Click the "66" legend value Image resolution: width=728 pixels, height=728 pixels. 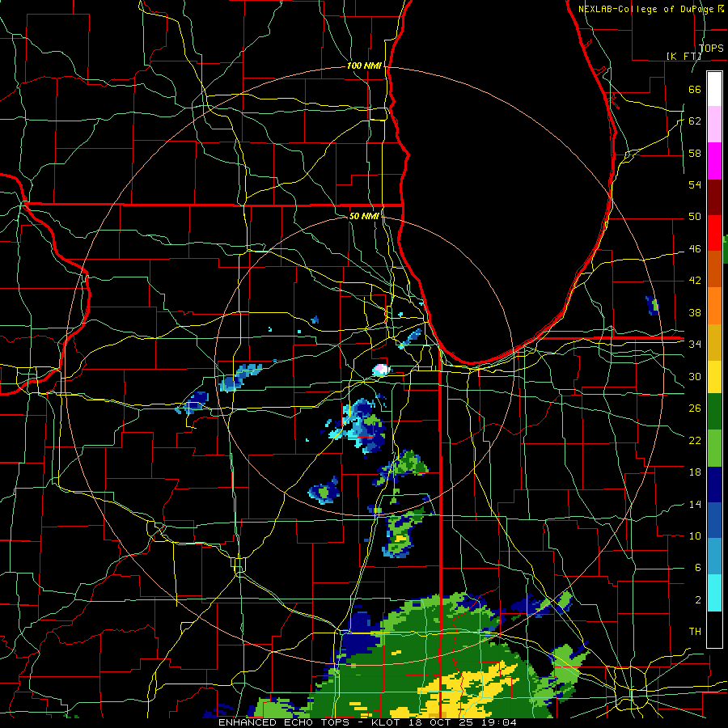(695, 89)
